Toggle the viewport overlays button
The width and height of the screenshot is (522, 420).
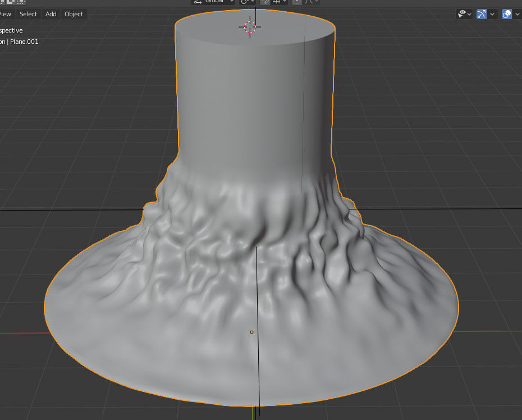point(507,14)
